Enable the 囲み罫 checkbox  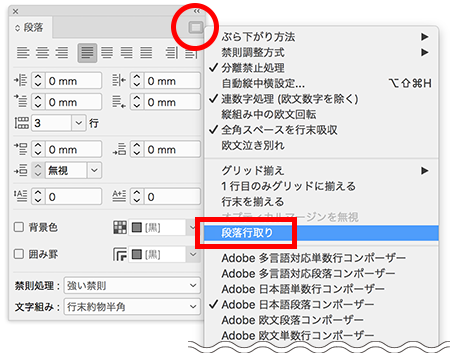(x=19, y=254)
